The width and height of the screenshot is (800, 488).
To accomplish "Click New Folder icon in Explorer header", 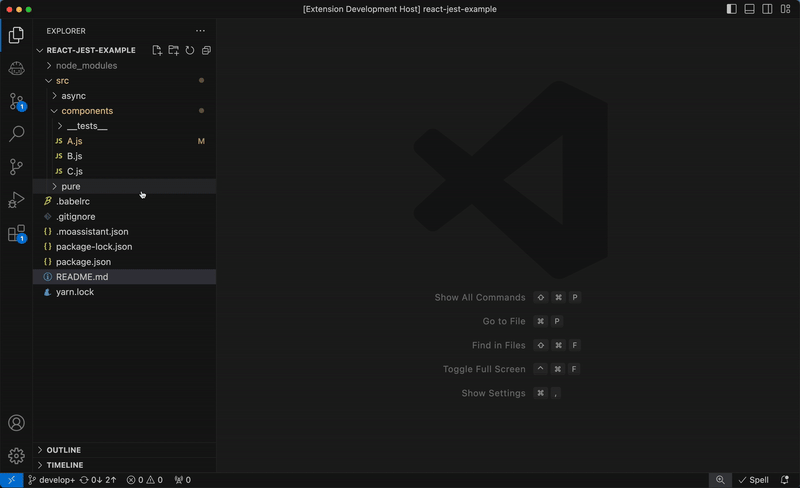I will click(x=173, y=50).
